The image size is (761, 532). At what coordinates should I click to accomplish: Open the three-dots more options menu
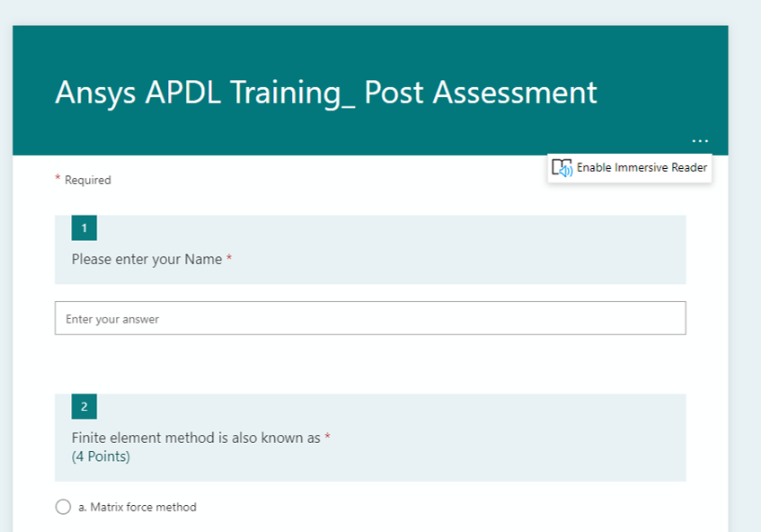pos(700,141)
